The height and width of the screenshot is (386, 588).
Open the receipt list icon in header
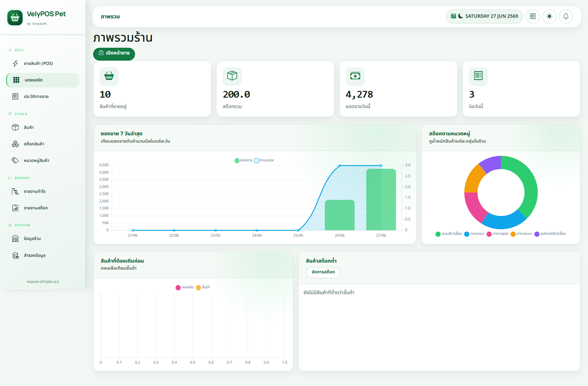click(533, 16)
